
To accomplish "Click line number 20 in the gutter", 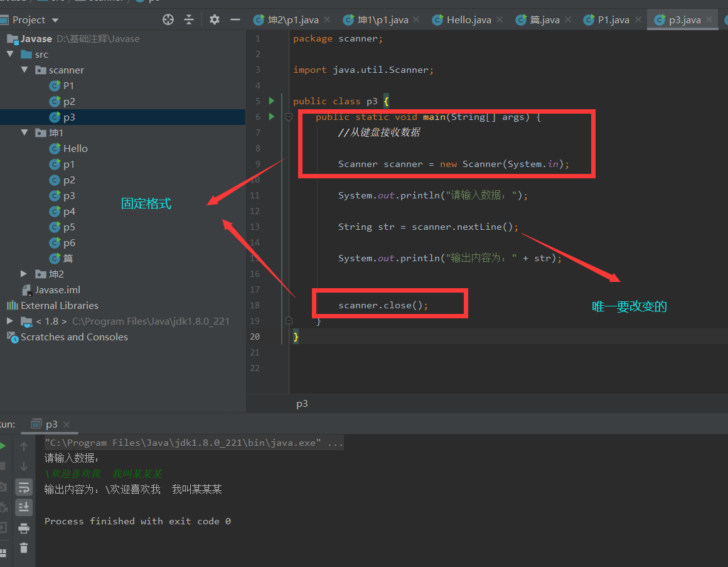I will pyautogui.click(x=255, y=337).
